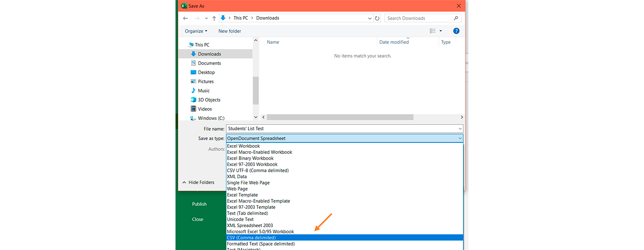
Task: Click the horizontal scrollbar in file list
Action: pyautogui.click(x=340, y=117)
